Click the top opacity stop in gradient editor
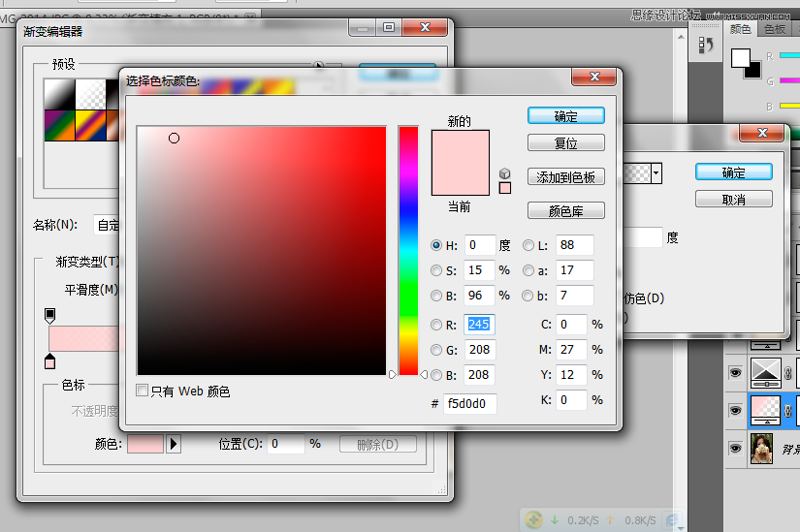This screenshot has height=532, width=800. [49, 316]
